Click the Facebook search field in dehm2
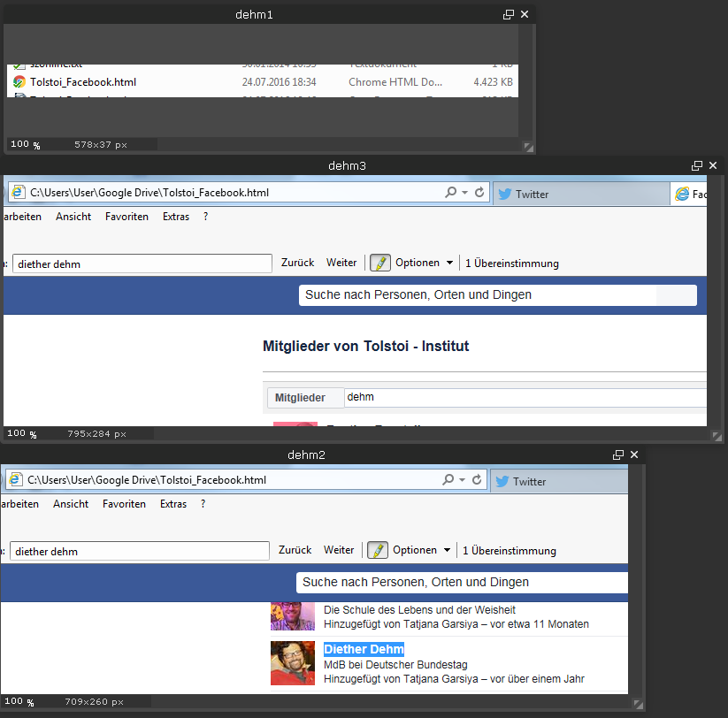The width and height of the screenshot is (728, 718). [x=462, y=583]
